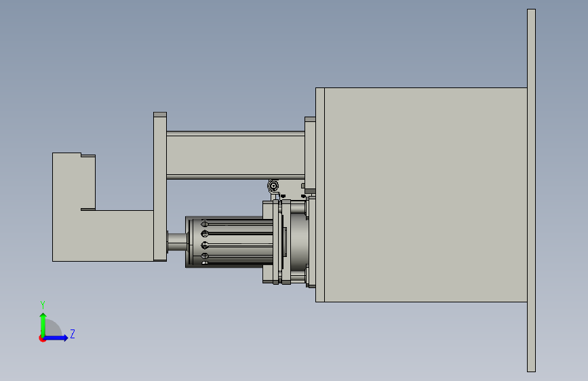Select the thin front plate on the housing's left face
Image resolution: width=588 pixels, height=381 pixels.
[x=320, y=195]
